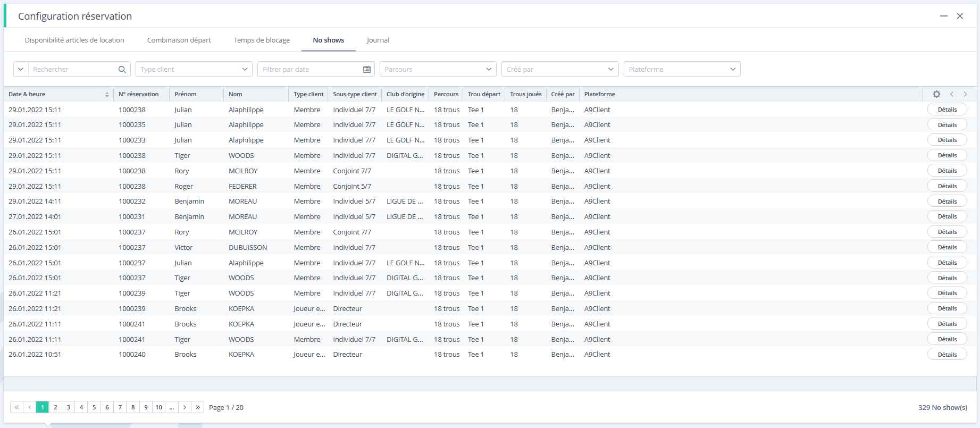Open Détails for reservation 1000231

pyautogui.click(x=947, y=216)
